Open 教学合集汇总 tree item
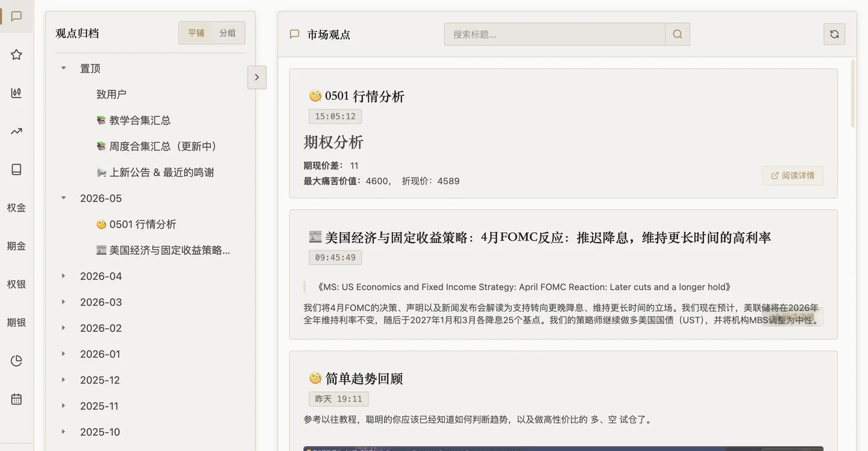The image size is (868, 451). (133, 121)
